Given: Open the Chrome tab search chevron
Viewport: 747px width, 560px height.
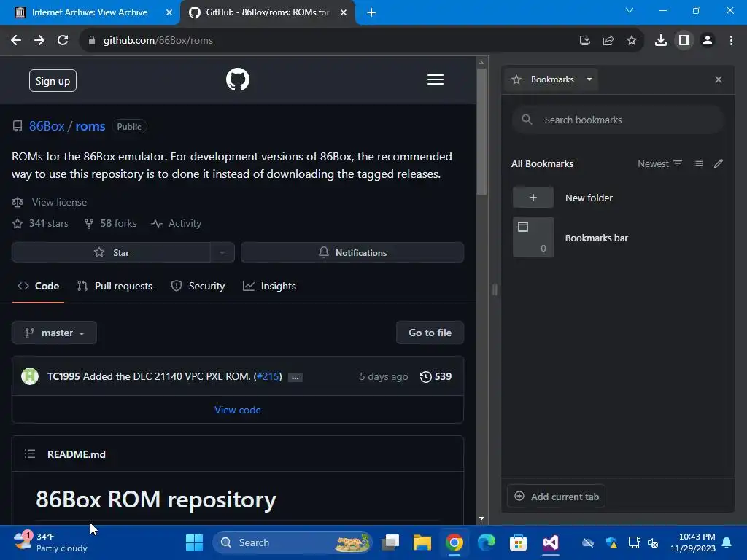Looking at the screenshot, I should pos(630,10).
